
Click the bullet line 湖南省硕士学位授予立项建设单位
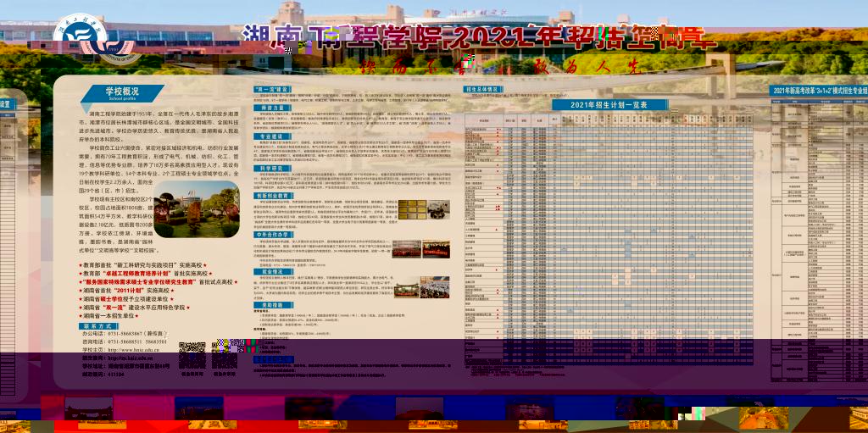click(x=127, y=298)
